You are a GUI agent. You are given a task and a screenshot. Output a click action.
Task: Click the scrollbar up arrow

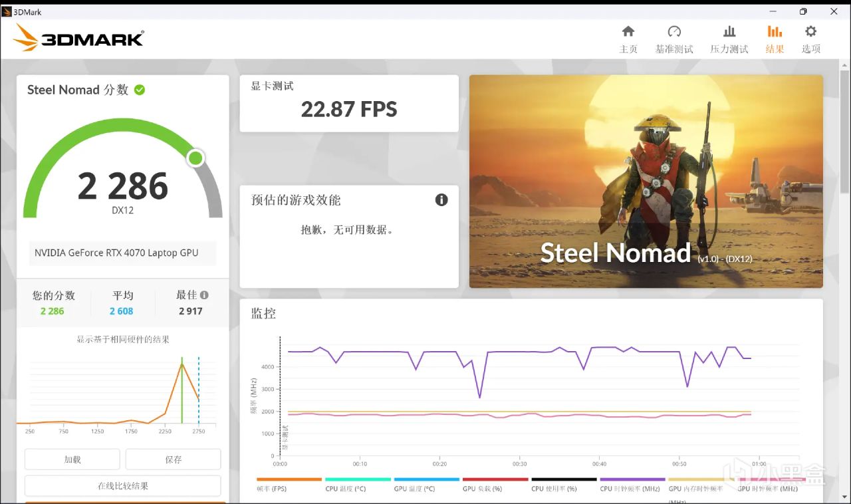[x=844, y=64]
